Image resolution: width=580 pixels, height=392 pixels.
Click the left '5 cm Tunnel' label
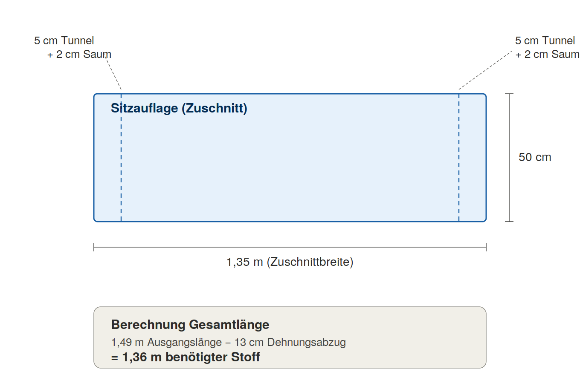click(64, 40)
